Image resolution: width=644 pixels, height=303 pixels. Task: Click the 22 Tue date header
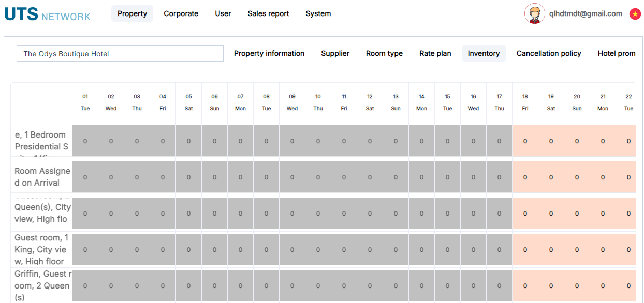(626, 102)
